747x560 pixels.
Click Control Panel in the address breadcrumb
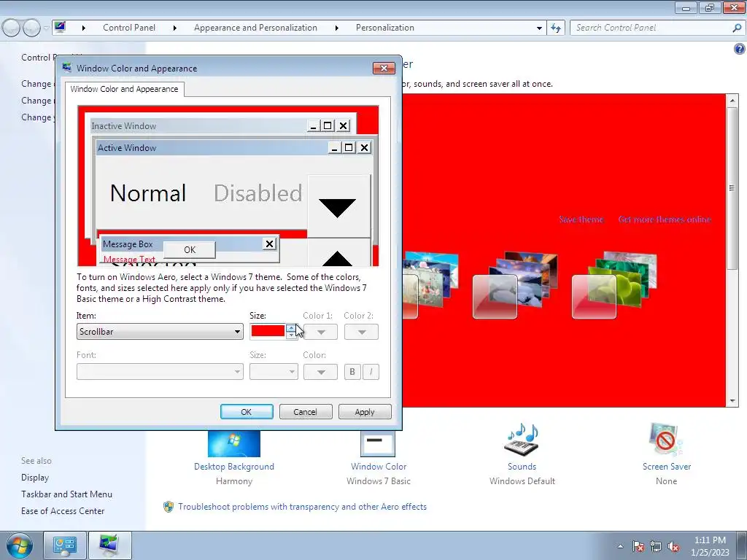(x=129, y=28)
